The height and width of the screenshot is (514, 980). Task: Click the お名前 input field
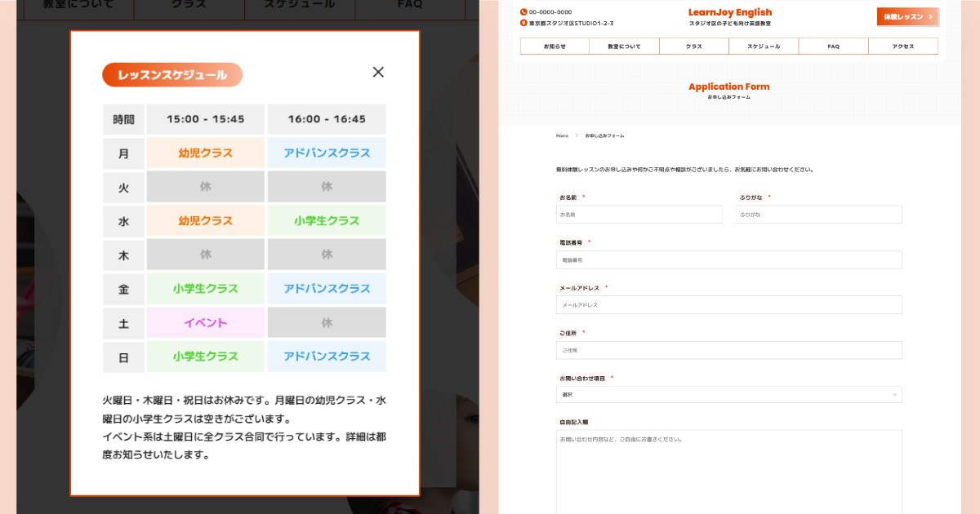coord(639,215)
